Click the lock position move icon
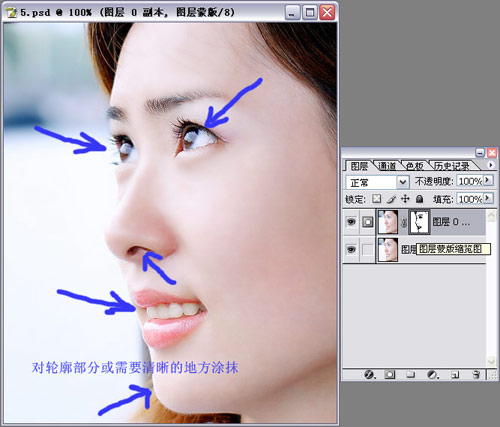This screenshot has height=427, width=500. tap(405, 199)
